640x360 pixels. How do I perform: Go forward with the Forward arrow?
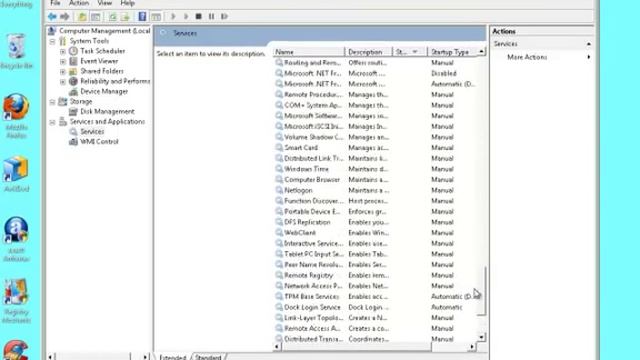(x=64, y=16)
